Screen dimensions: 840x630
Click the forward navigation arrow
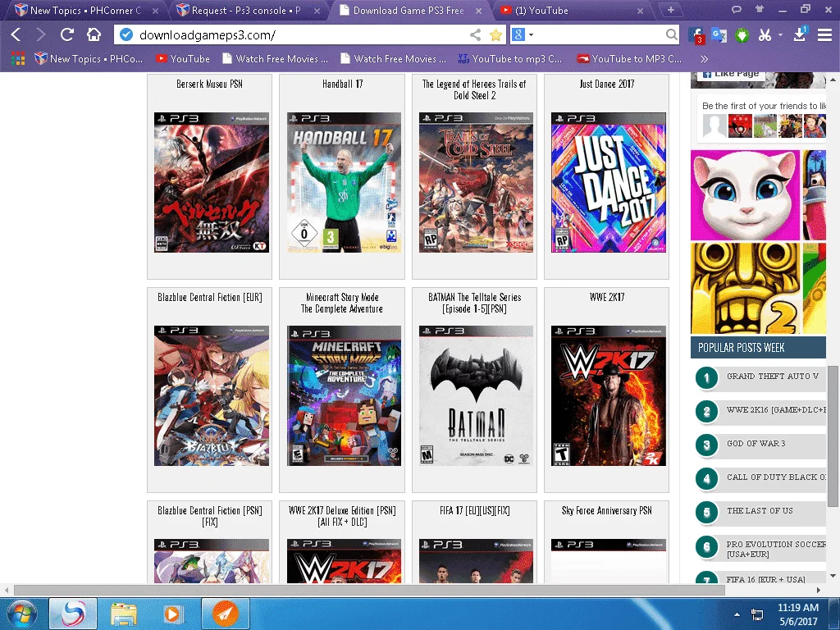point(41,34)
